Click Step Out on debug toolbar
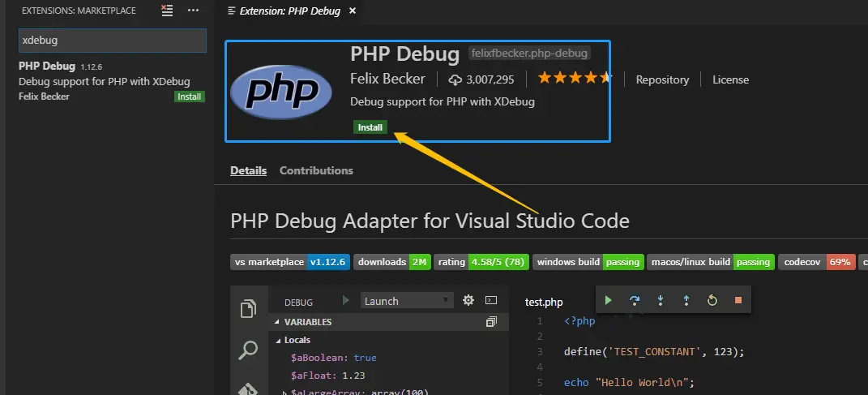Screen dimensions: 868x395 point(686,300)
